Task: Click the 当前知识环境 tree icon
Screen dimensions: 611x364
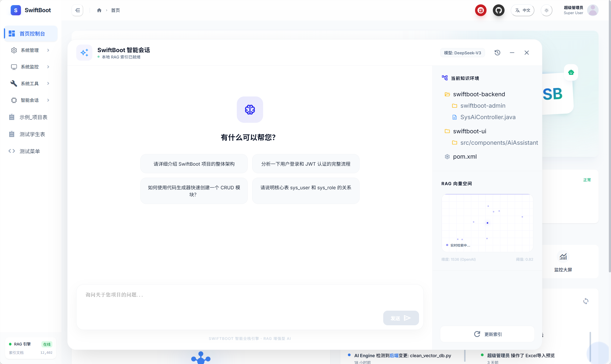Action: [445, 78]
